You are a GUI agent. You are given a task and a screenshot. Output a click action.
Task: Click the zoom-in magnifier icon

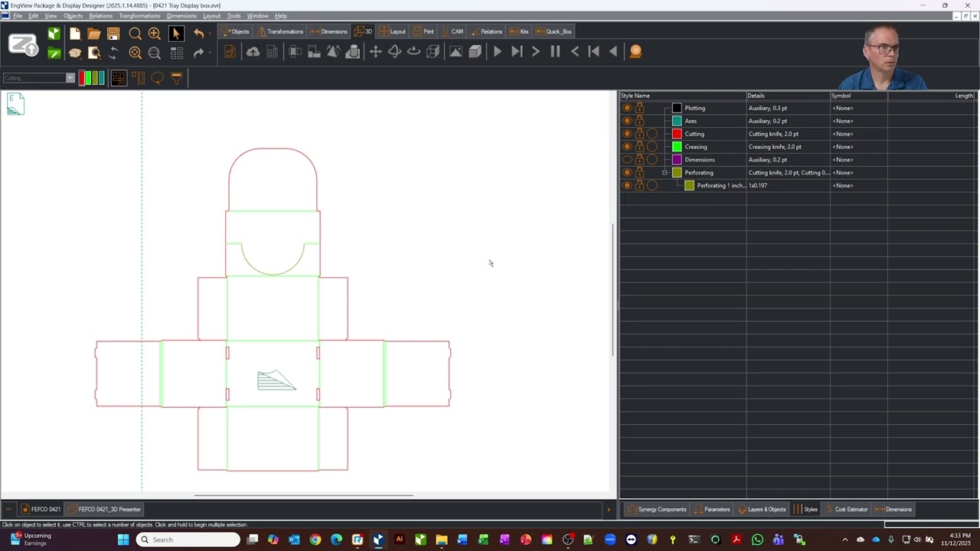click(154, 34)
